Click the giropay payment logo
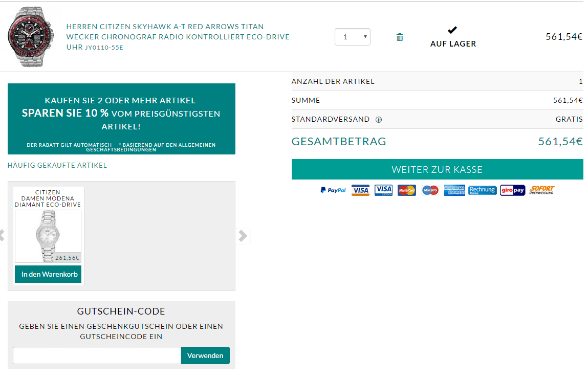Viewport: 588px width, 380px height. point(513,190)
